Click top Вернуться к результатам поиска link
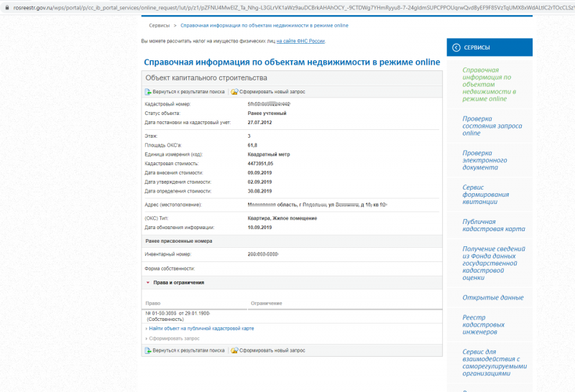 tap(188, 92)
